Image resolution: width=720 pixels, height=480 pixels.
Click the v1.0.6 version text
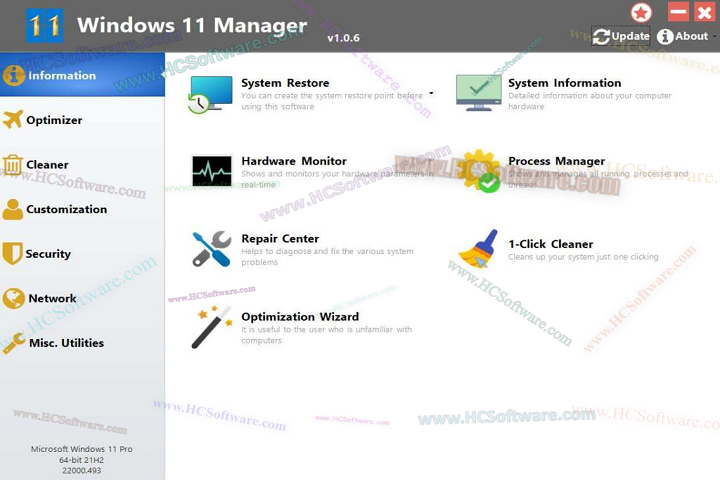coord(343,38)
